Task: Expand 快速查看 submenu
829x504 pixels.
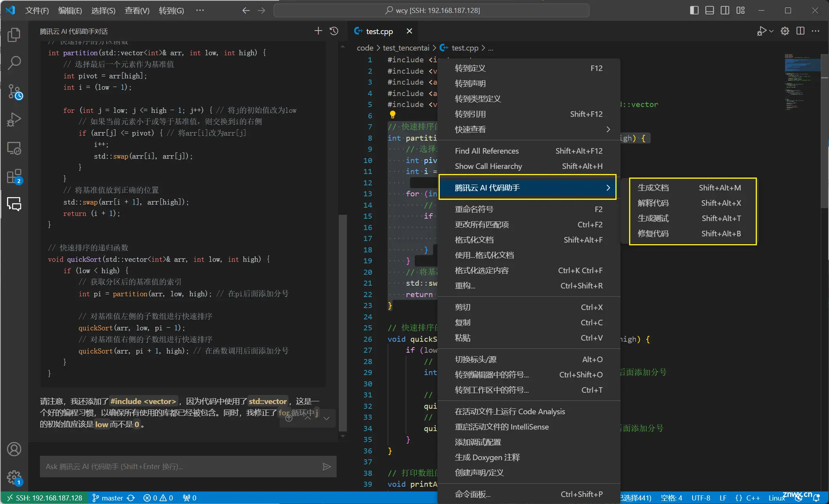Action: [529, 129]
